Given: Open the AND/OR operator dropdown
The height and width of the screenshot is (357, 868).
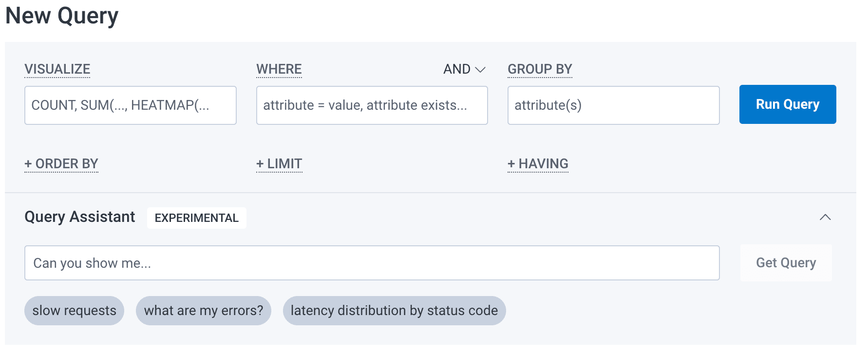Looking at the screenshot, I should pyautogui.click(x=464, y=69).
